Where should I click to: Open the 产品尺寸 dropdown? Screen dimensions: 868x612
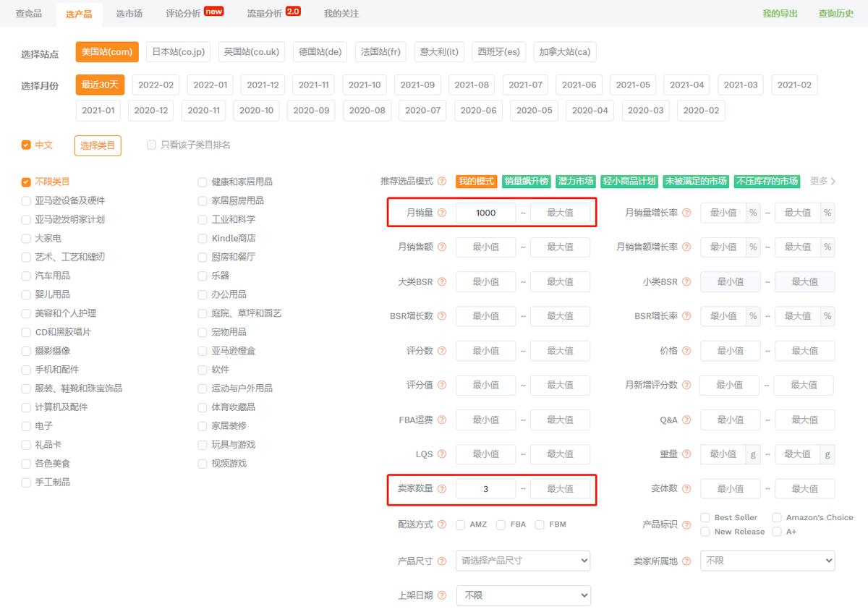coord(522,560)
